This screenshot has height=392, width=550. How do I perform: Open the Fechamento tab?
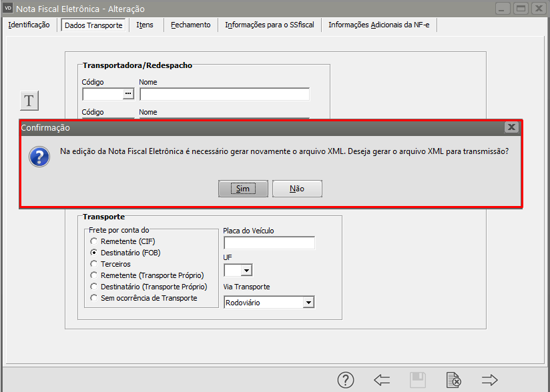point(190,25)
